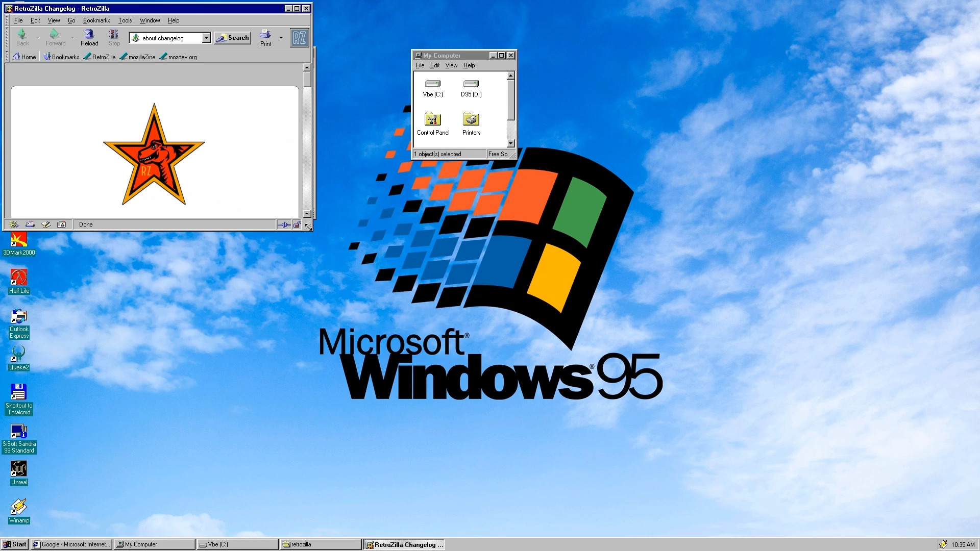This screenshot has height=551, width=980.
Task: Open the Window menu in RetroZilla
Action: pos(150,20)
